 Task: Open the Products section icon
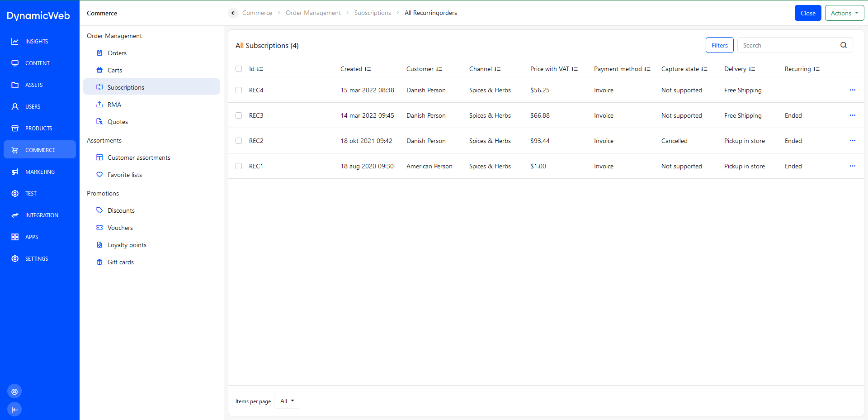(15, 128)
